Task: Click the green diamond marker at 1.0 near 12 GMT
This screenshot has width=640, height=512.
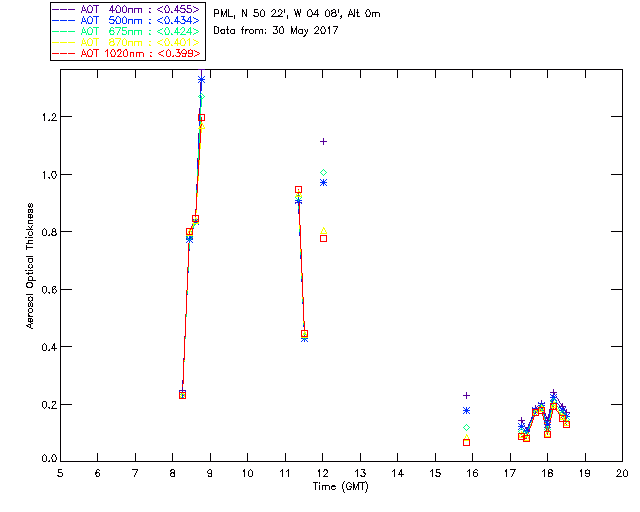Action: pos(323,173)
